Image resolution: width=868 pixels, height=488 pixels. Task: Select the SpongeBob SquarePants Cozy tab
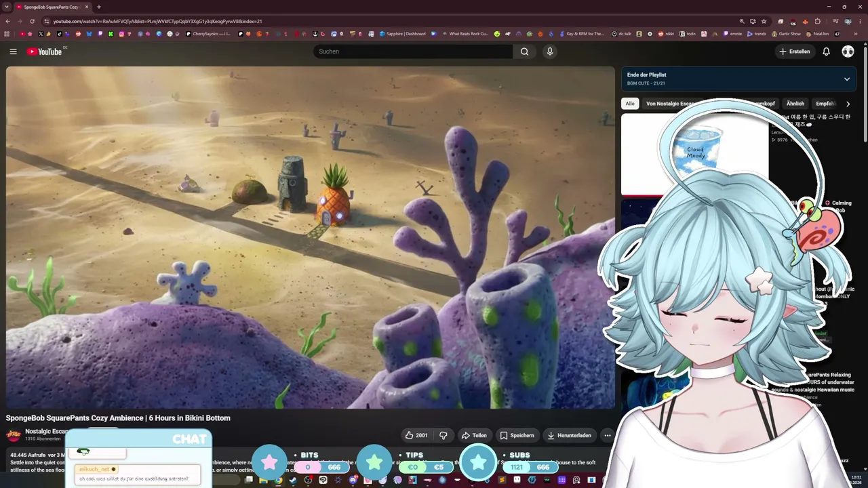[x=52, y=7]
